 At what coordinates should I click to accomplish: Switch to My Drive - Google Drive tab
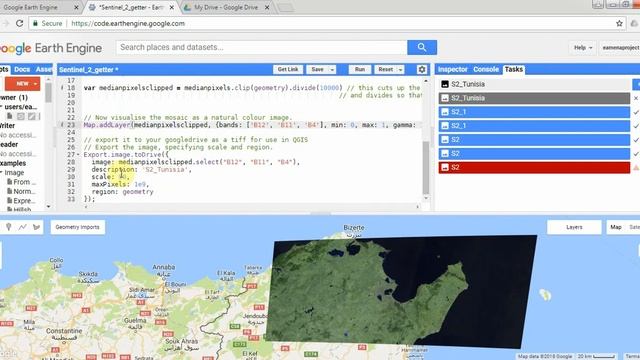(226, 7)
